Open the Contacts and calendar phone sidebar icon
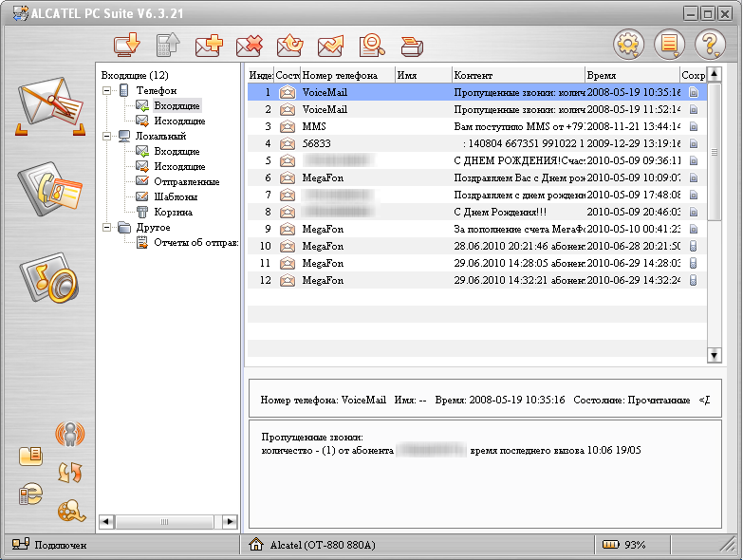Image resolution: width=743 pixels, height=560 pixels. tap(49, 189)
